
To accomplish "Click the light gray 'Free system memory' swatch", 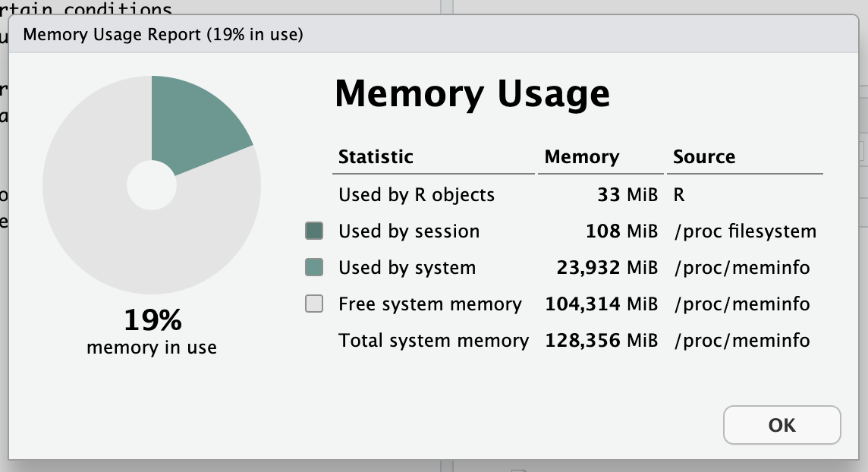I will [x=314, y=304].
